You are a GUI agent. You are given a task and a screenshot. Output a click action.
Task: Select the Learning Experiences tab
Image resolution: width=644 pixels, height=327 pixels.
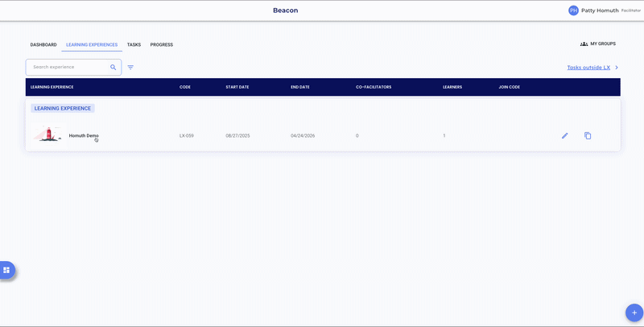click(92, 45)
